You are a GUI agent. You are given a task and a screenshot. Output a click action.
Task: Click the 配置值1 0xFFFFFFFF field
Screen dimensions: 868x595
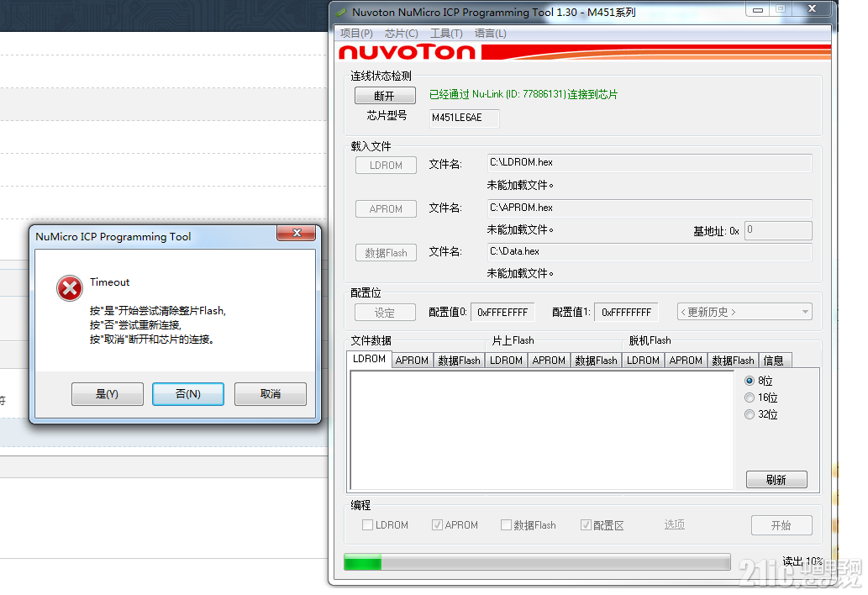click(626, 312)
